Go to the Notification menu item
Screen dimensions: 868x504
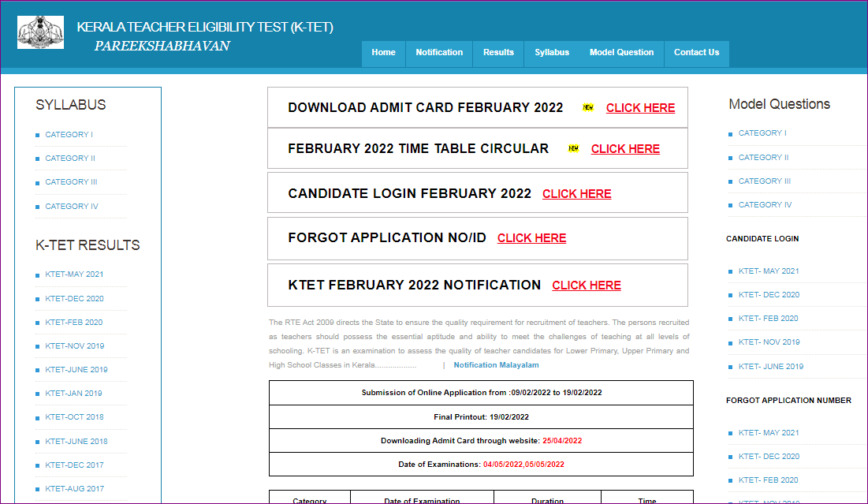(439, 53)
